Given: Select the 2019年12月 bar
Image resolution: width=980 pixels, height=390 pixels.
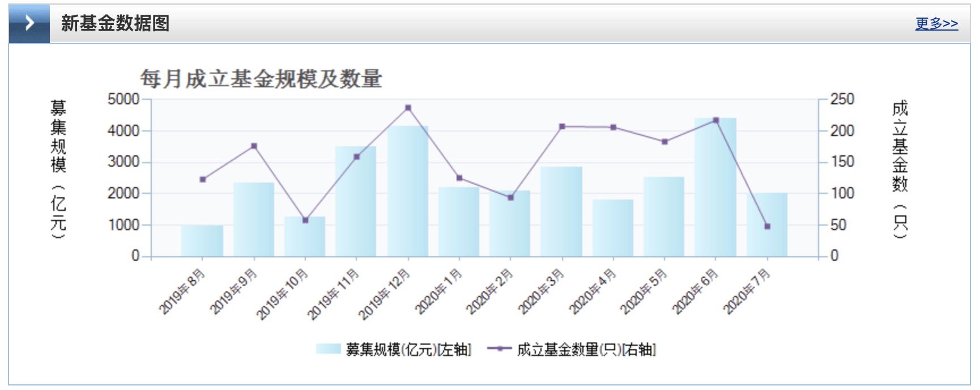Looking at the screenshot, I should coord(408,193).
